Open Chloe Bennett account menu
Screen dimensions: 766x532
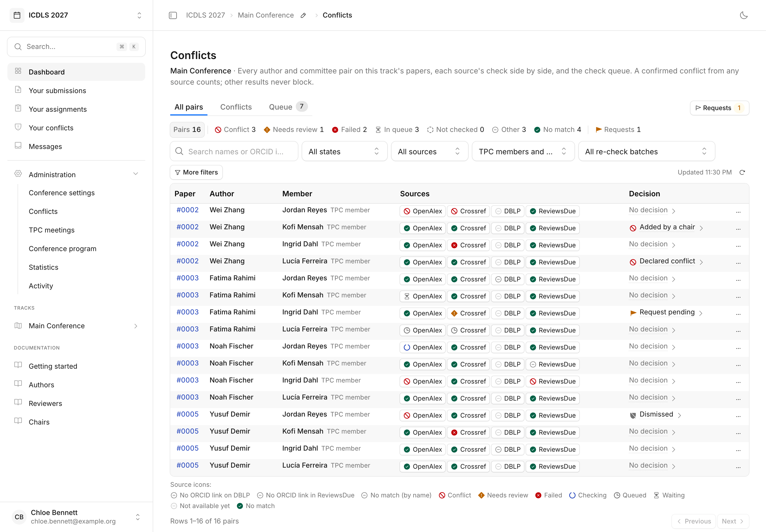click(x=76, y=517)
